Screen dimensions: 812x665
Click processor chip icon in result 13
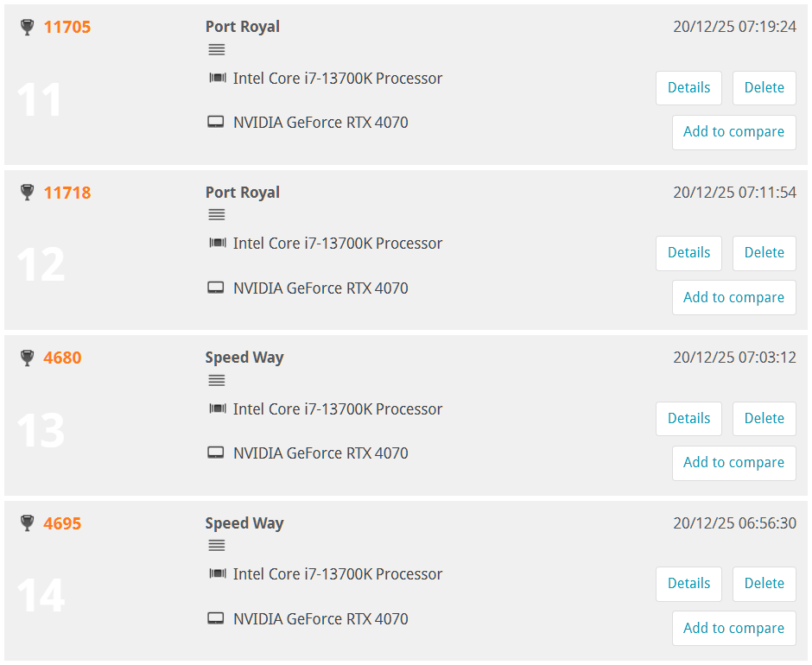click(217, 409)
